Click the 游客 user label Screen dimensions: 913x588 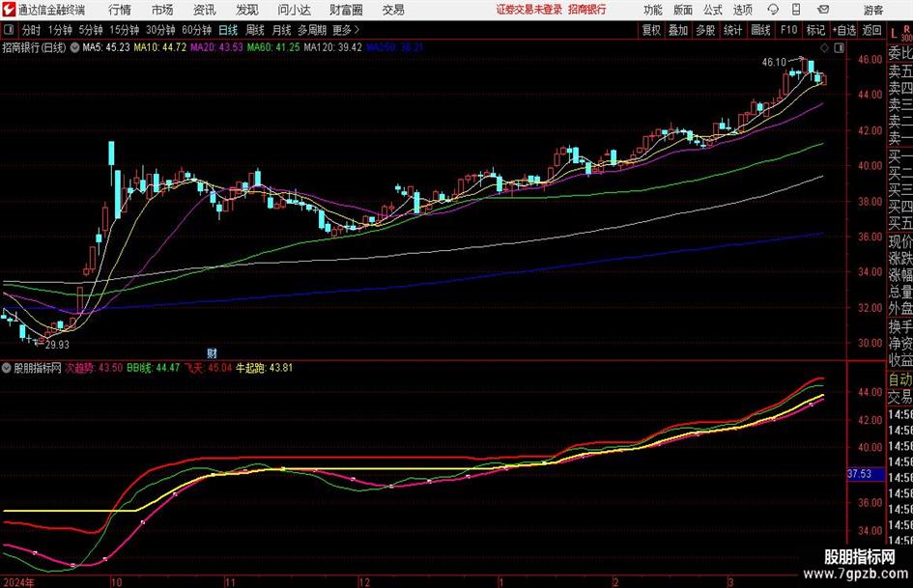coord(873,10)
